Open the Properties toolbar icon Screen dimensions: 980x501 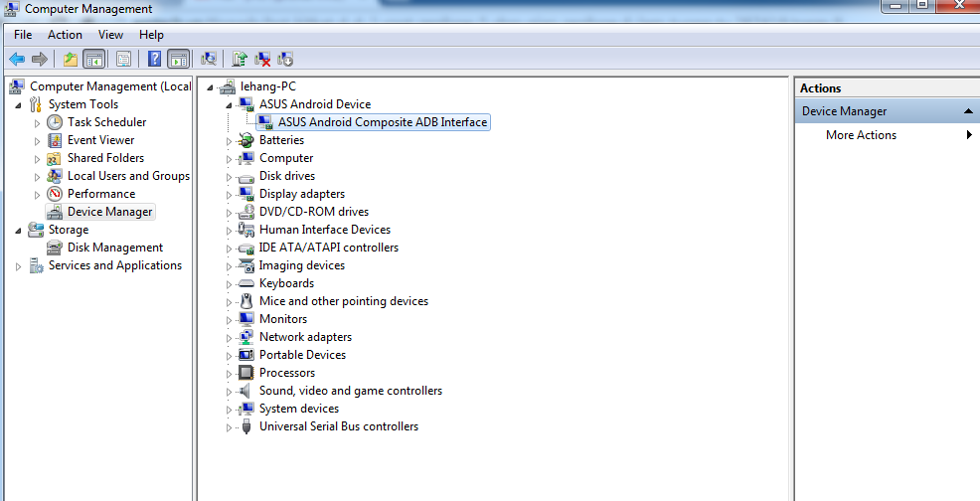click(124, 60)
